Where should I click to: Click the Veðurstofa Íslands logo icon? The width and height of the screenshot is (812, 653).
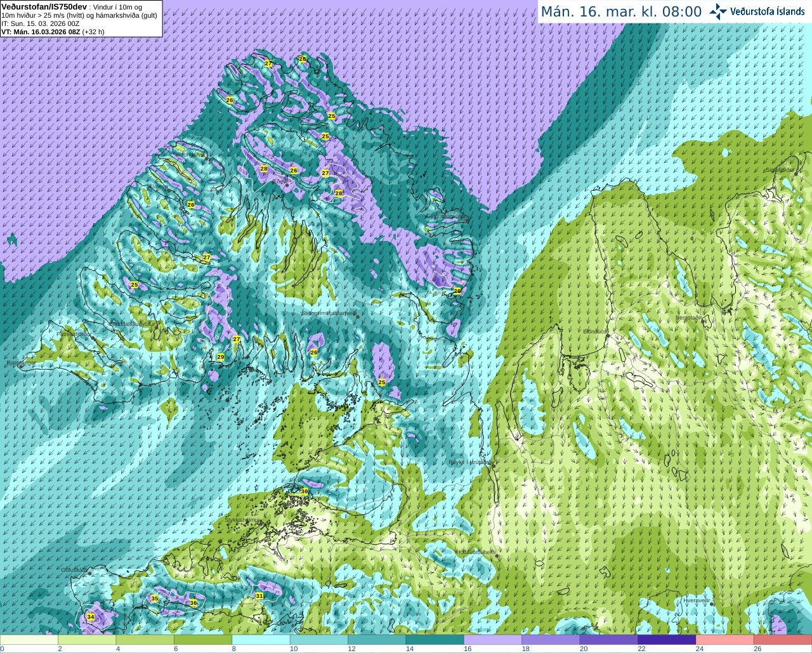coord(718,11)
